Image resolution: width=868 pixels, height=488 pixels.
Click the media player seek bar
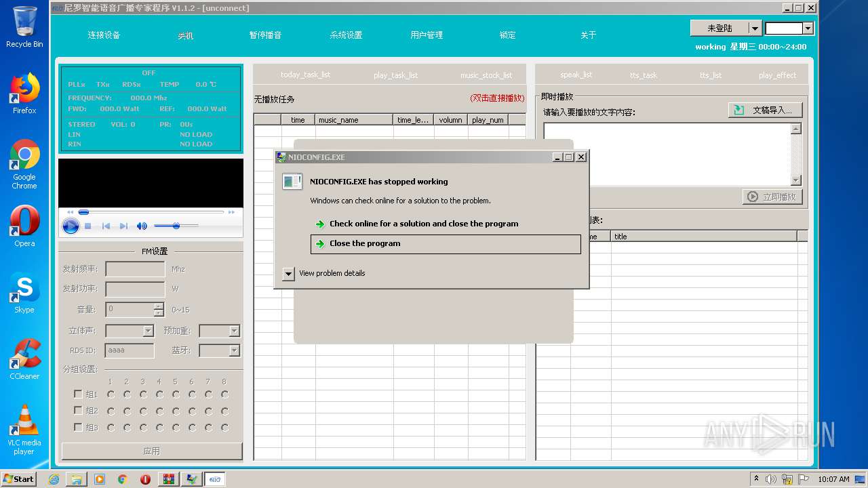tap(151, 212)
